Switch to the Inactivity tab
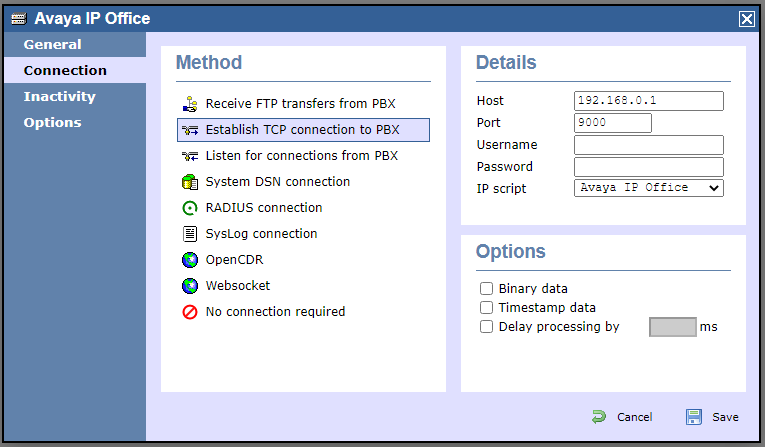The width and height of the screenshot is (765, 447). pyautogui.click(x=75, y=96)
